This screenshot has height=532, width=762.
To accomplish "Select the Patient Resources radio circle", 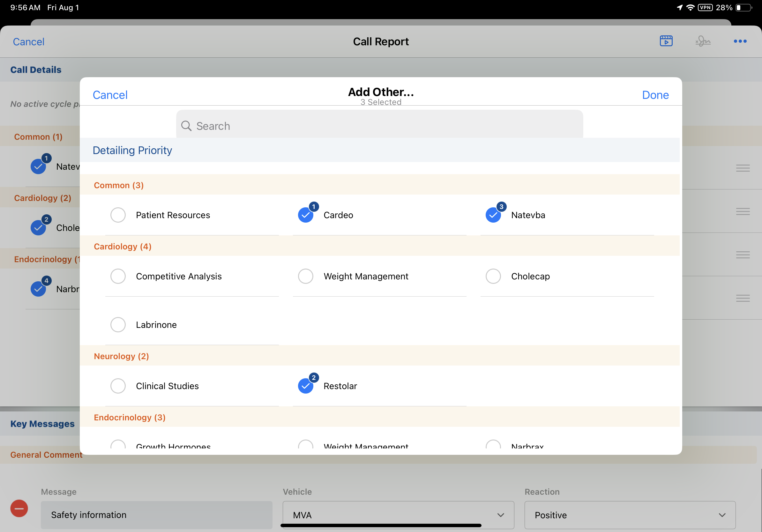I will (x=118, y=215).
